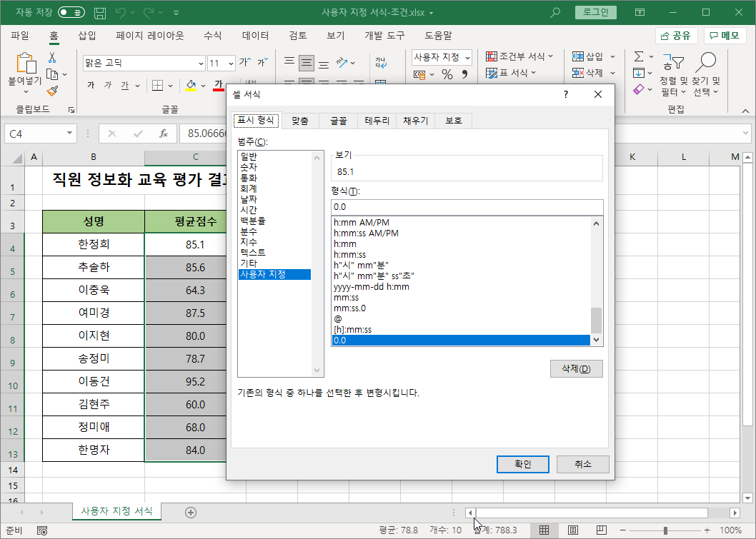Viewport: 756px width, 539px height.
Task: Select the mm:ss.0 format in list
Action: coord(461,308)
